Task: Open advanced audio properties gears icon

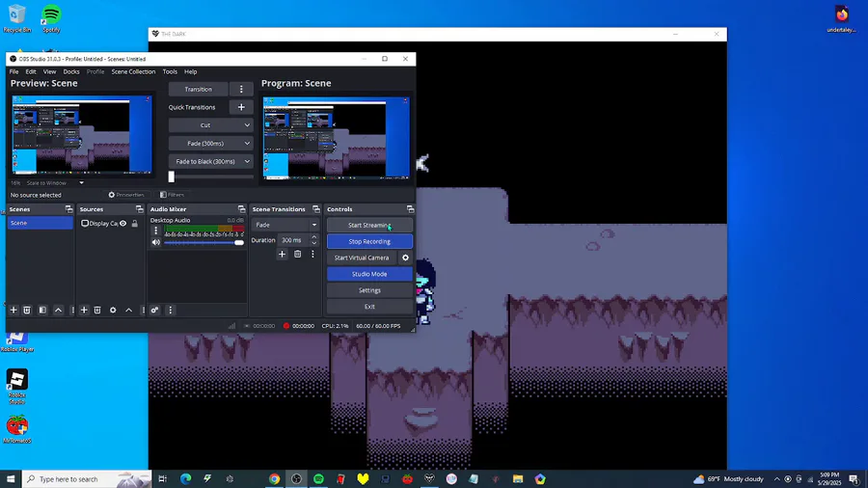Action: [155, 310]
